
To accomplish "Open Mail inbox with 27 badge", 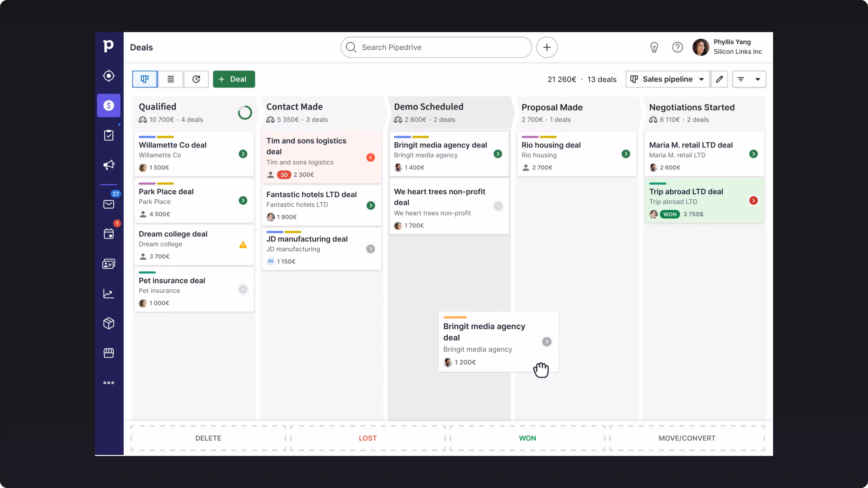I will pyautogui.click(x=108, y=204).
